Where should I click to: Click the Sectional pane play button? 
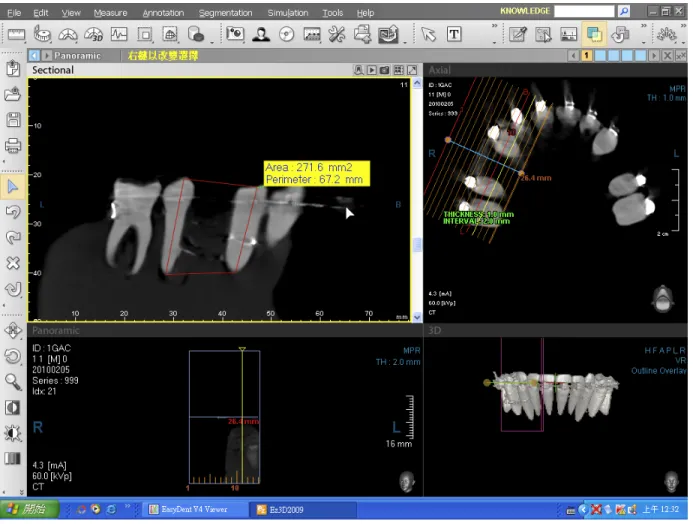372,70
